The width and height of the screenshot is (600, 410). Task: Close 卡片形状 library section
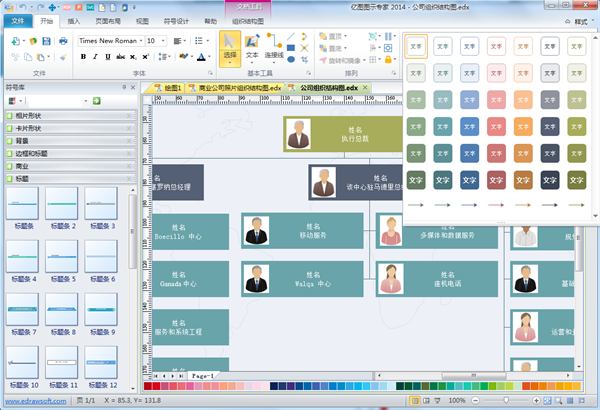pos(129,128)
